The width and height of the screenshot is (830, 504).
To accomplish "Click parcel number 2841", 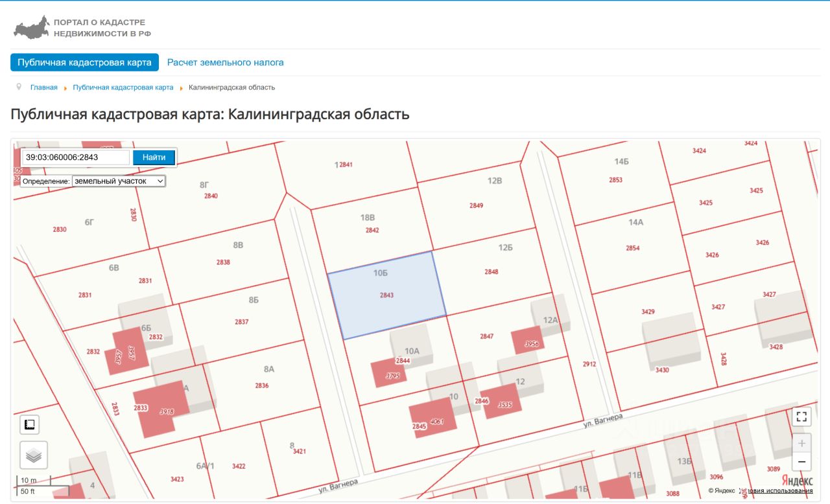I will pos(346,165).
